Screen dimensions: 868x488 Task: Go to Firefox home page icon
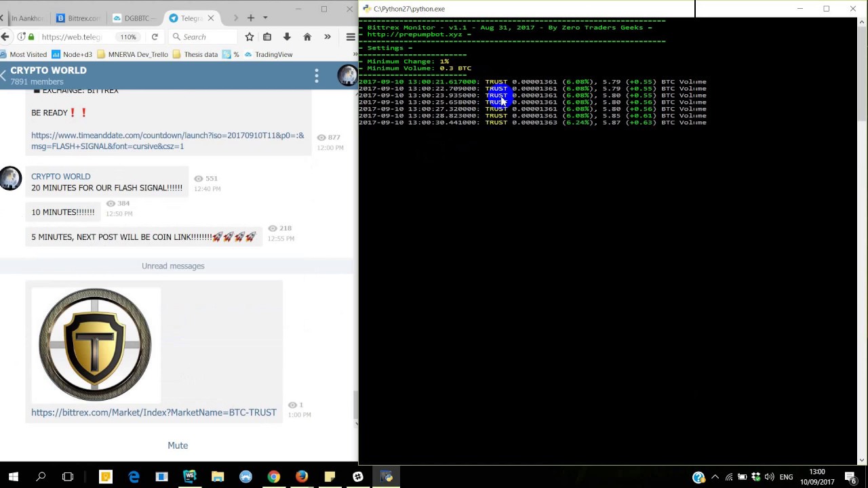pyautogui.click(x=307, y=37)
